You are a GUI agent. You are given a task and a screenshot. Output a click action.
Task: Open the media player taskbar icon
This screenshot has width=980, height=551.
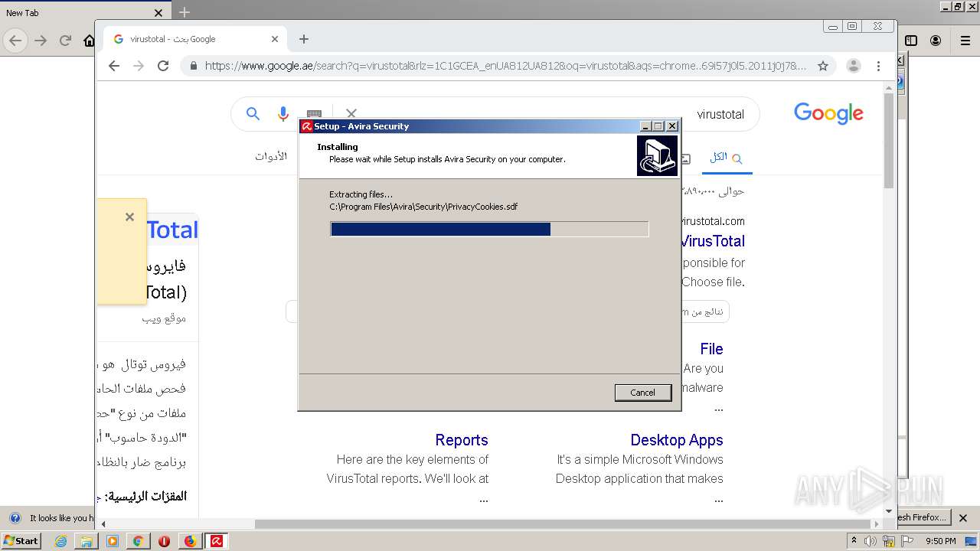113,541
